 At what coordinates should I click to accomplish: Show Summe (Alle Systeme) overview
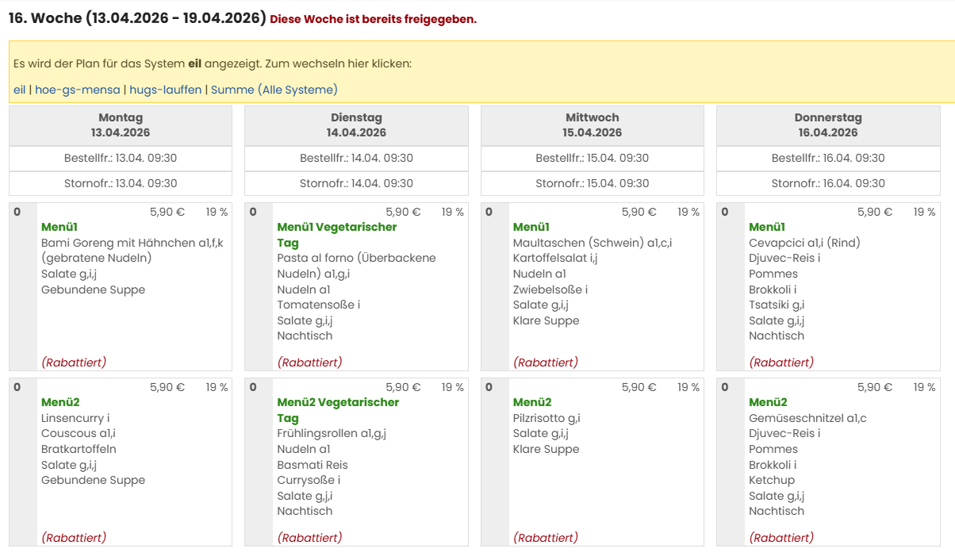tap(274, 90)
